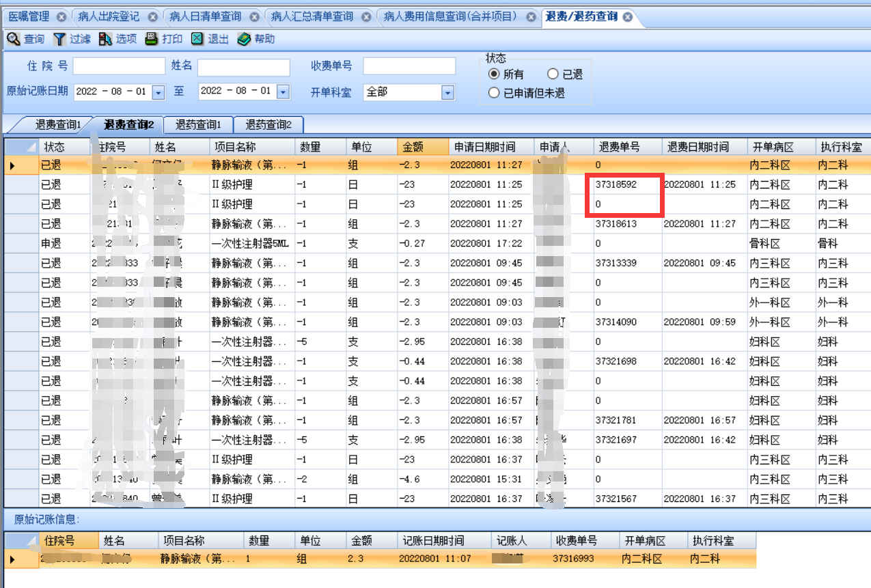Select refund number 37321781 cell

click(628, 420)
